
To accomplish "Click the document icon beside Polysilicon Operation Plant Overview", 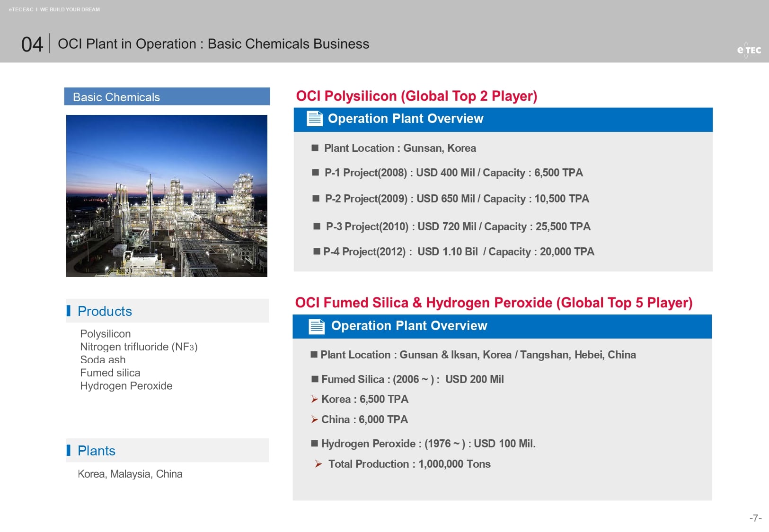I will [315, 118].
